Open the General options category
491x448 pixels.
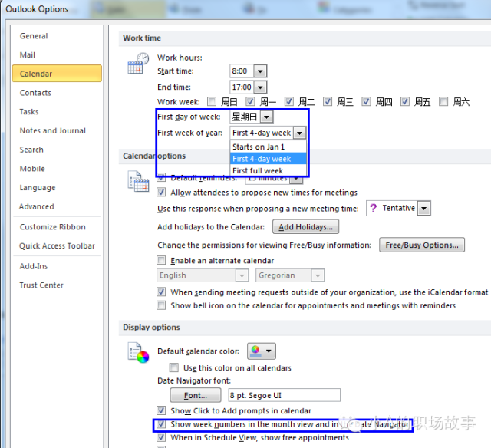(x=34, y=36)
